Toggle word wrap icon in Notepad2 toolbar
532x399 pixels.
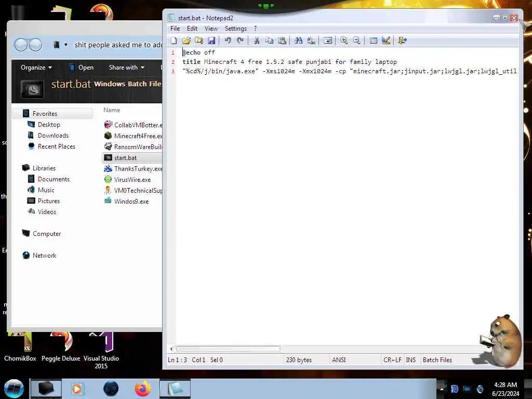click(328, 41)
